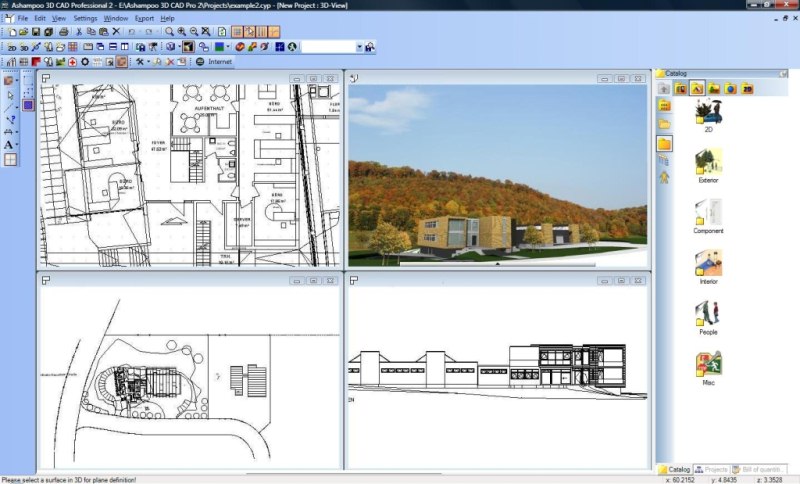Toggle the highlighted 3D shading mode button
Viewport: 800px width, 484px height.
(188, 47)
